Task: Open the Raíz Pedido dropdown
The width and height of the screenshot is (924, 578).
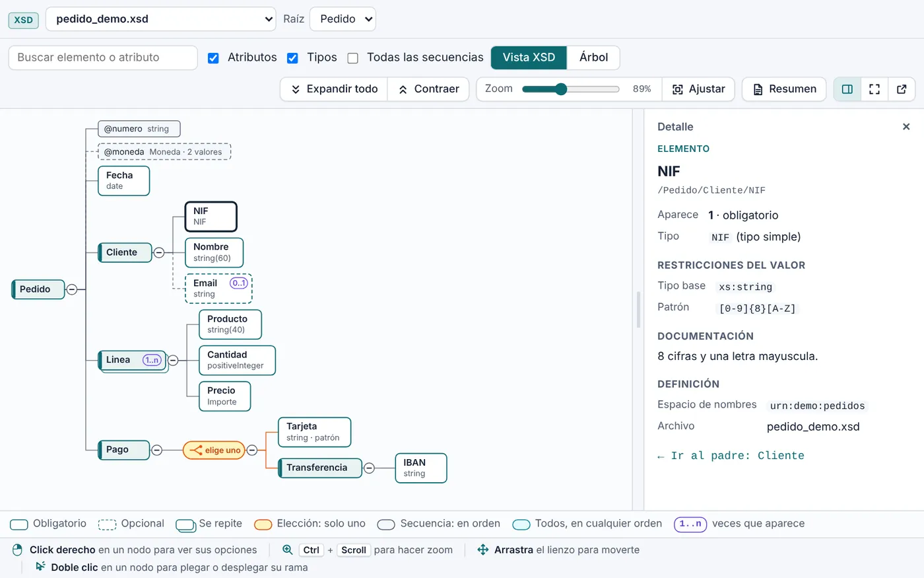Action: 343,19
